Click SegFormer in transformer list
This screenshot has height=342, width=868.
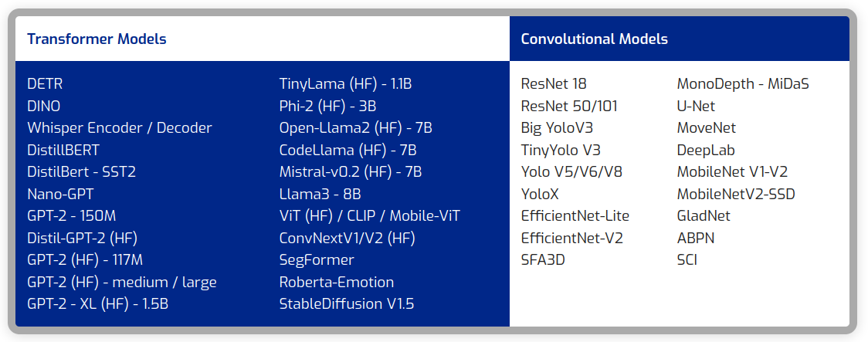tap(317, 260)
